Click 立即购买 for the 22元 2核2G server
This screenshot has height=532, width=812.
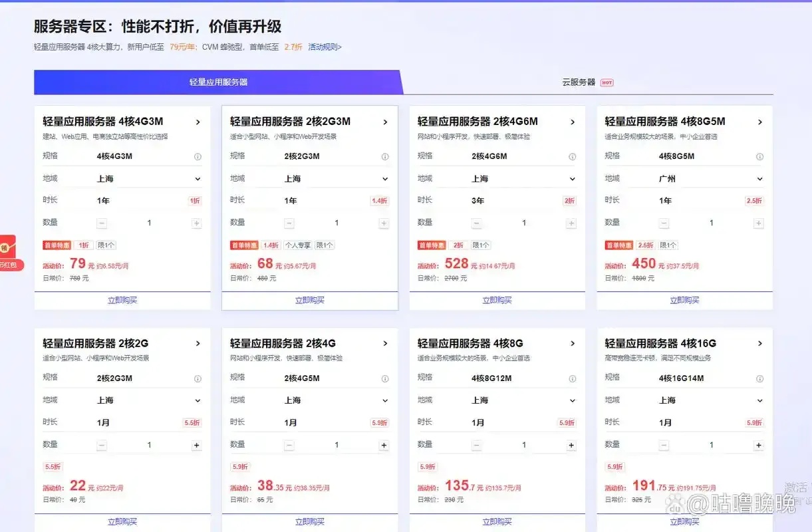pyautogui.click(x=122, y=522)
